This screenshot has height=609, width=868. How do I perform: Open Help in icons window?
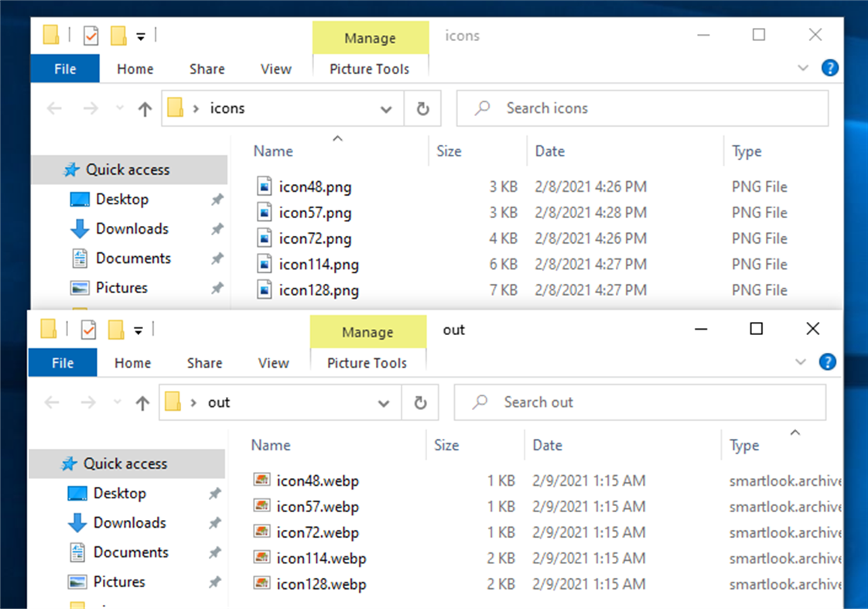830,68
